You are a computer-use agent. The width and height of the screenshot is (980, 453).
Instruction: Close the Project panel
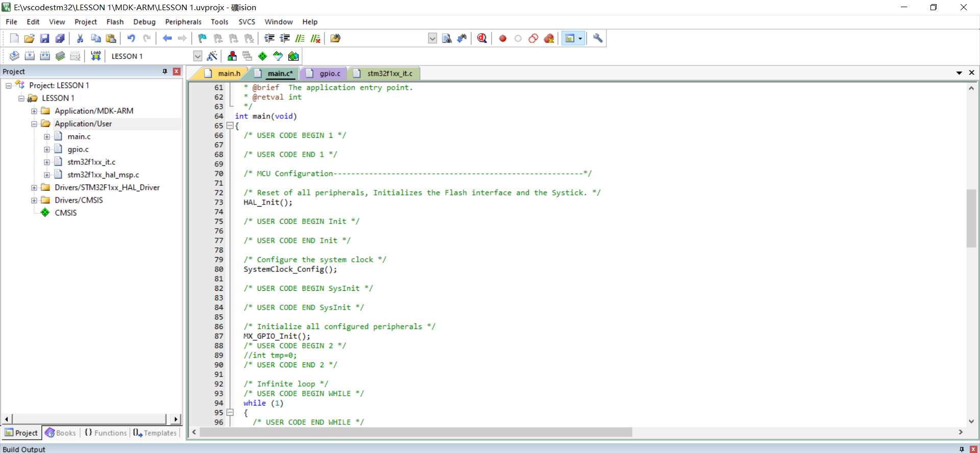pyautogui.click(x=177, y=71)
